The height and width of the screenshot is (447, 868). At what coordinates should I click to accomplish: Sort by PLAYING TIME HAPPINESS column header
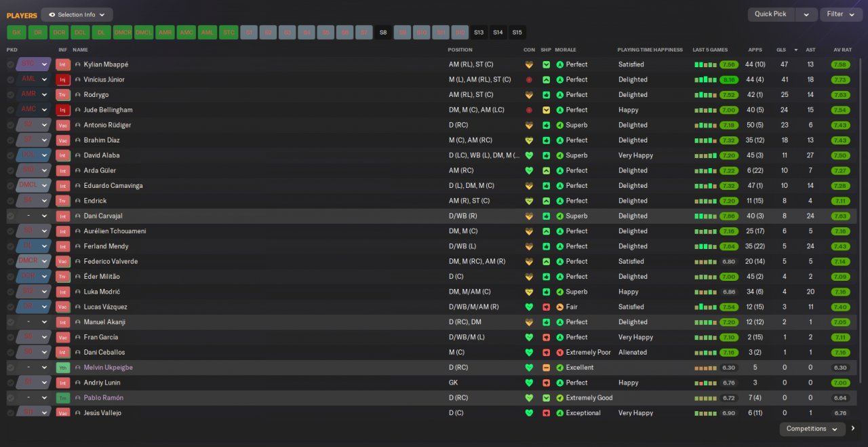[x=650, y=50]
